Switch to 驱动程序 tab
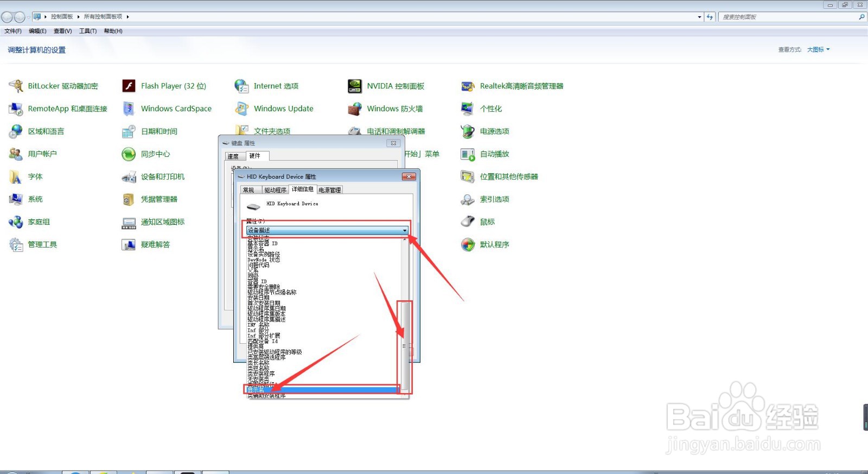The image size is (868, 474). pos(276,190)
